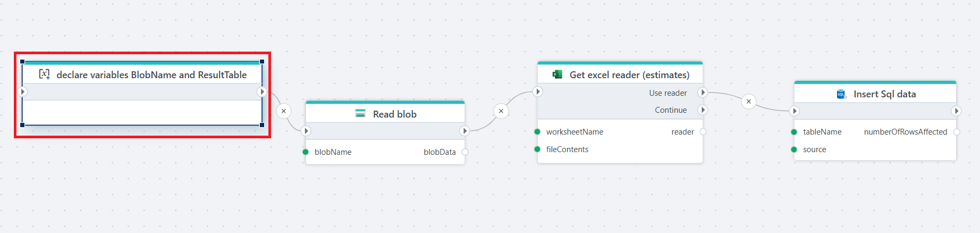
Task: Click the Excel icon on Get excel reader
Action: [x=557, y=74]
